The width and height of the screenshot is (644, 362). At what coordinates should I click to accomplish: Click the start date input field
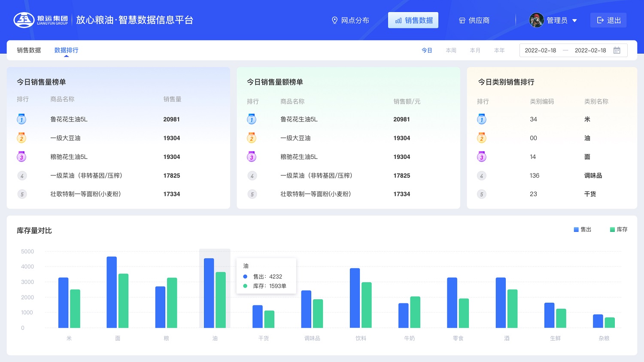click(x=540, y=50)
